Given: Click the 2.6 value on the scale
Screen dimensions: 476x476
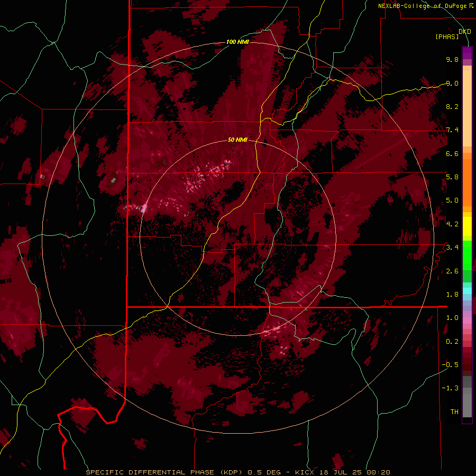Looking at the screenshot, I should 452,271.
